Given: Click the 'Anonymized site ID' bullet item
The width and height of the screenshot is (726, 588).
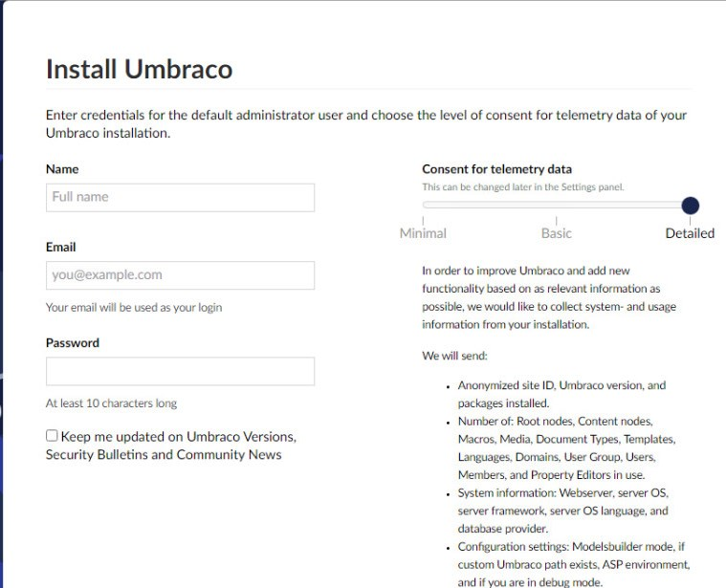Looking at the screenshot, I should pos(561,394).
